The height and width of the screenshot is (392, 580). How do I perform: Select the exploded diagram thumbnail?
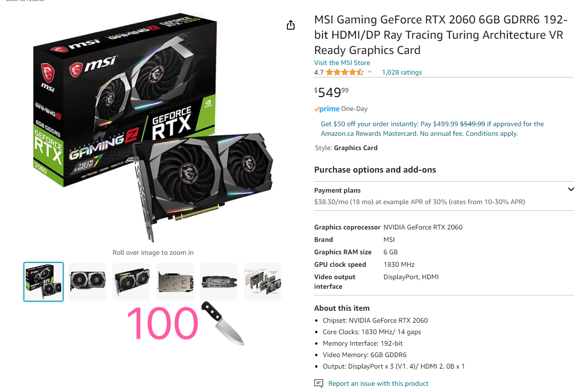coord(263,282)
